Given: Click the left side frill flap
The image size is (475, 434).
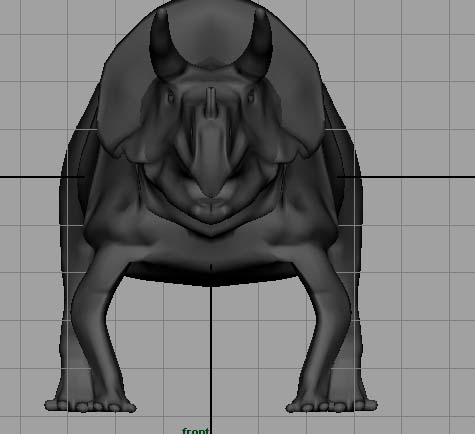Looking at the screenshot, I should click(120, 110).
